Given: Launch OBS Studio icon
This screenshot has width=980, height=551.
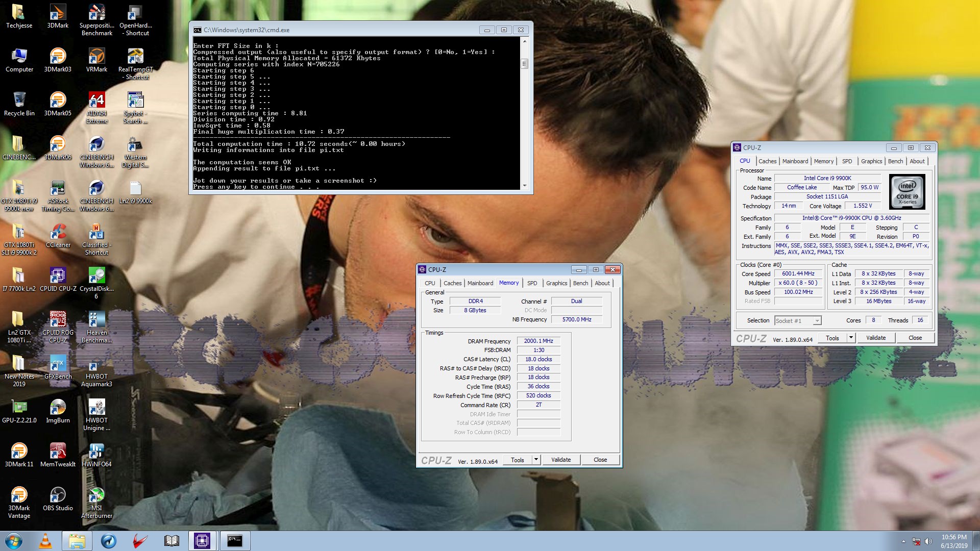Looking at the screenshot, I should [58, 499].
